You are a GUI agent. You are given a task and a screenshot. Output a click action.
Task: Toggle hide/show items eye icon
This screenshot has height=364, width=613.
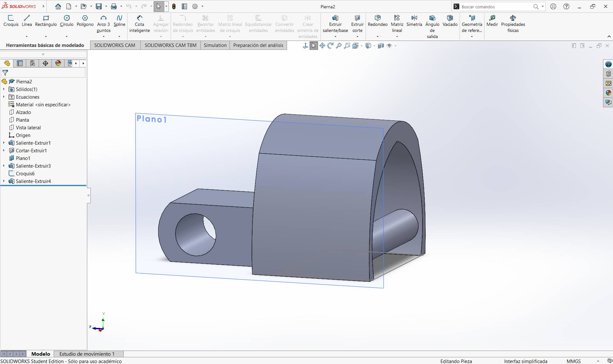(x=389, y=46)
